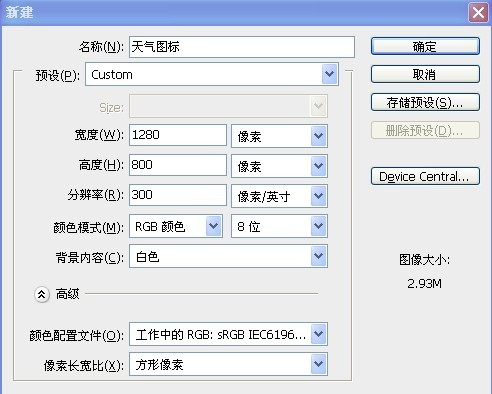Image resolution: width=492 pixels, height=394 pixels.
Task: Open the 背景内容 白色 dropdown
Action: (x=228, y=256)
